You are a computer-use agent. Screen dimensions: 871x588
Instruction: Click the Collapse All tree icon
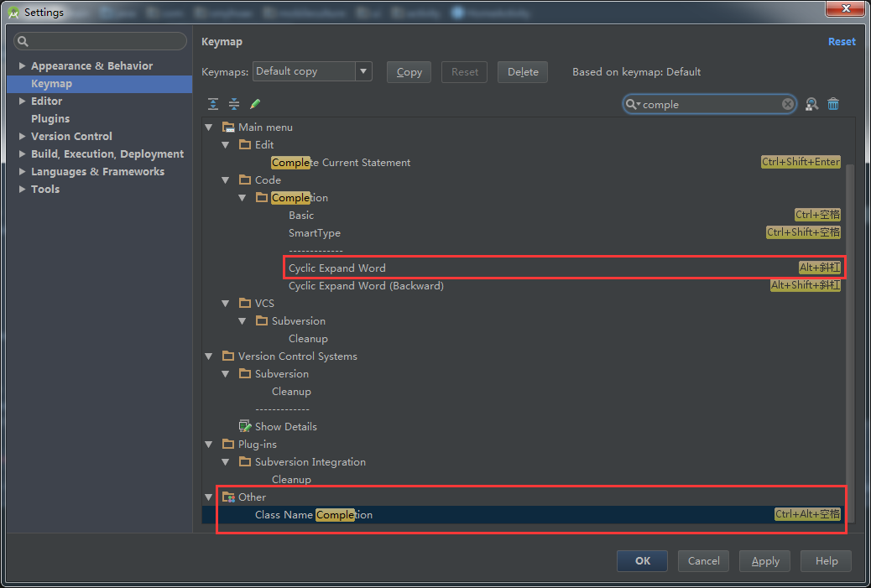pyautogui.click(x=234, y=104)
